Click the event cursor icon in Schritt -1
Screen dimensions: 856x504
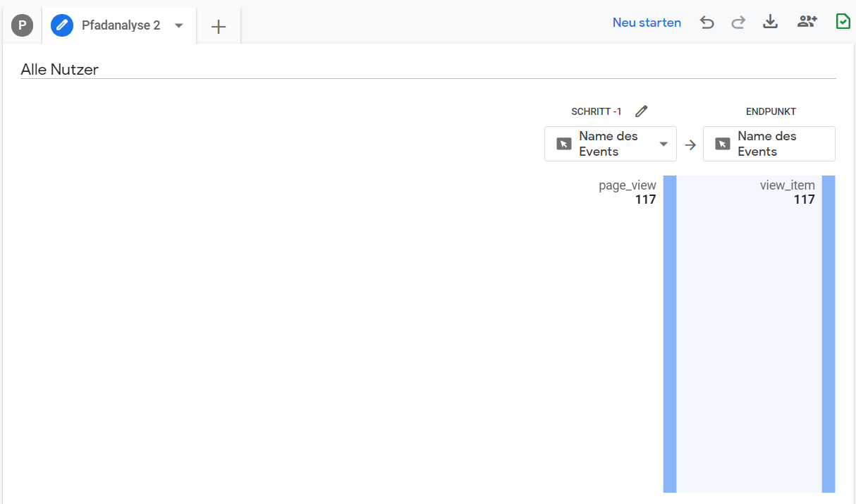[563, 144]
